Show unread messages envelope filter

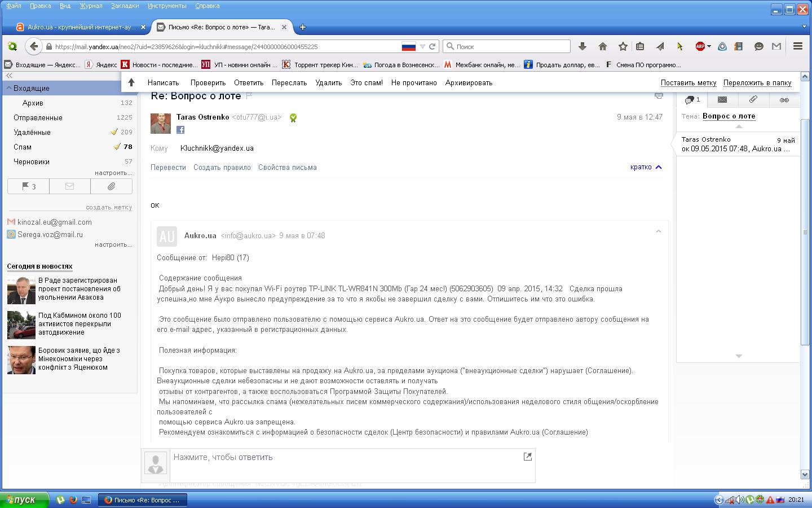tap(70, 186)
